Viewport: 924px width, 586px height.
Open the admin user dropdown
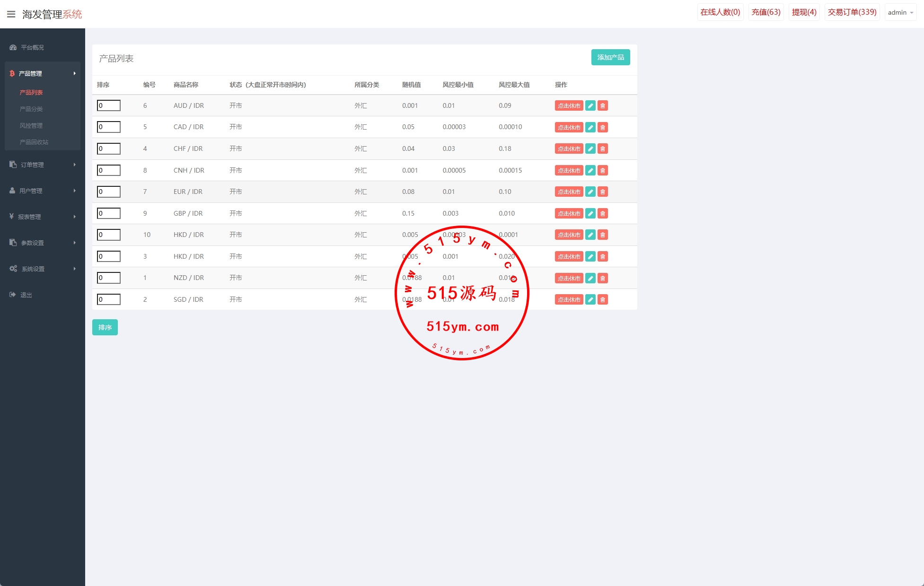click(x=900, y=12)
